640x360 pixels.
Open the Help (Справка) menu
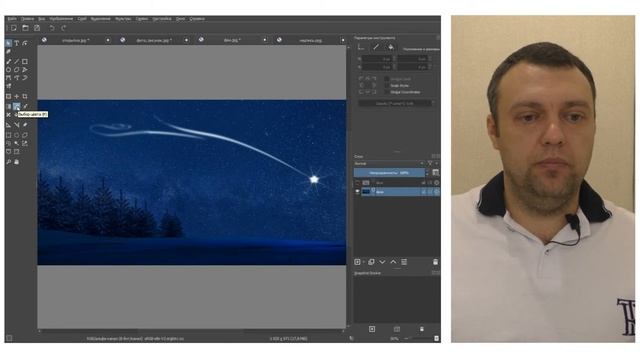point(197,19)
